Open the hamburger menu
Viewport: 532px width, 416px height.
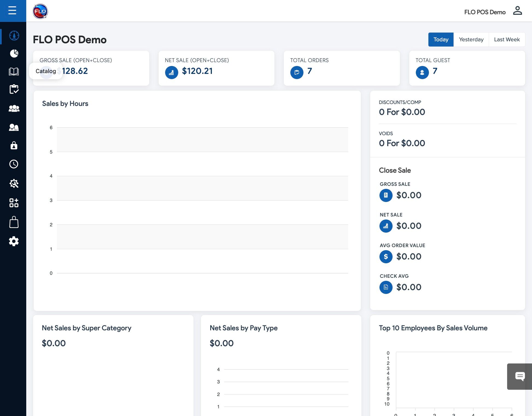coord(12,11)
